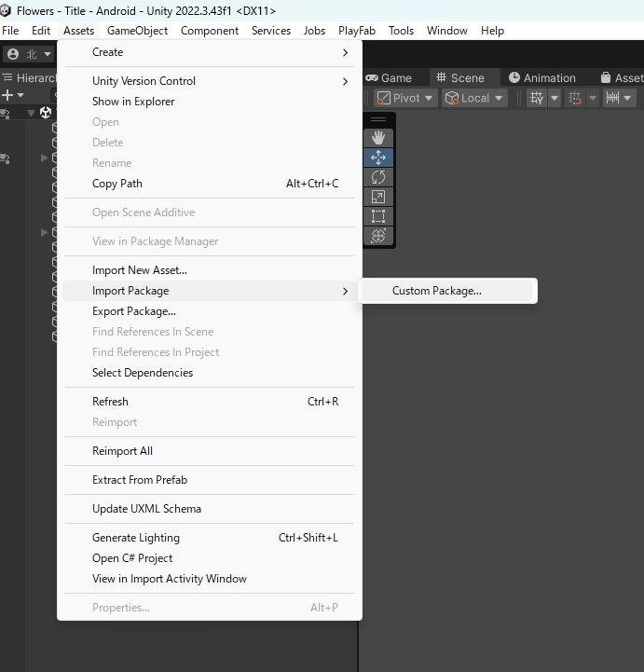The image size is (644, 672).
Task: Close the Assets menu
Action: pyautogui.click(x=78, y=31)
